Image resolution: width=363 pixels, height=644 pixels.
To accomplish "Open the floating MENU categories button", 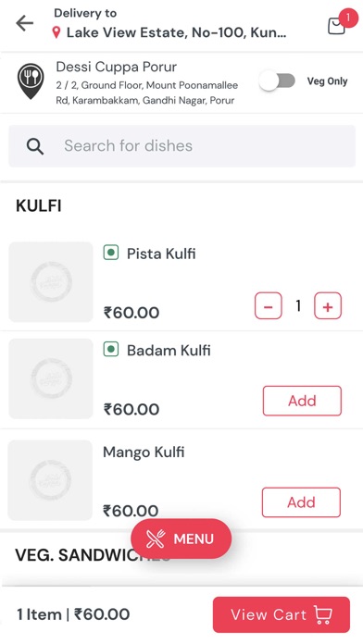I will [x=181, y=539].
